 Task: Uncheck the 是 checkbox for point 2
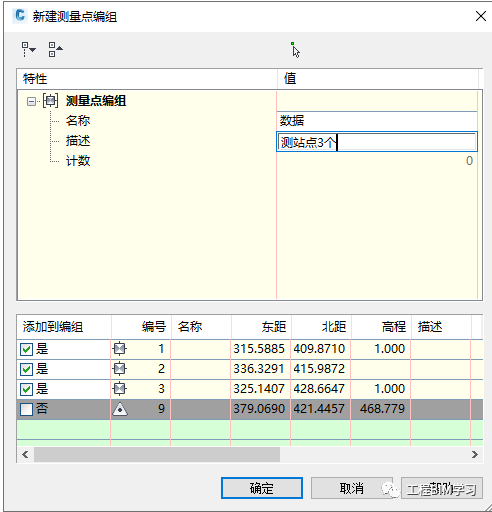tap(26, 369)
